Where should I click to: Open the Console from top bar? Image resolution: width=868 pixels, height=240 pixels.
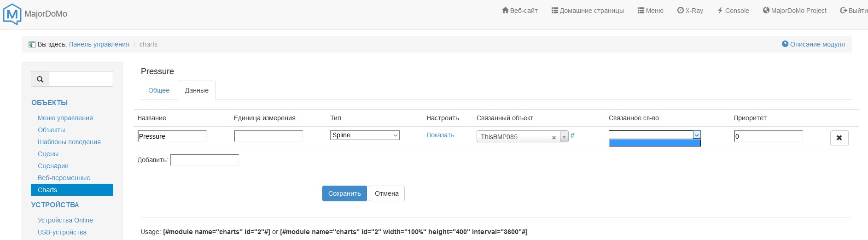tap(733, 11)
